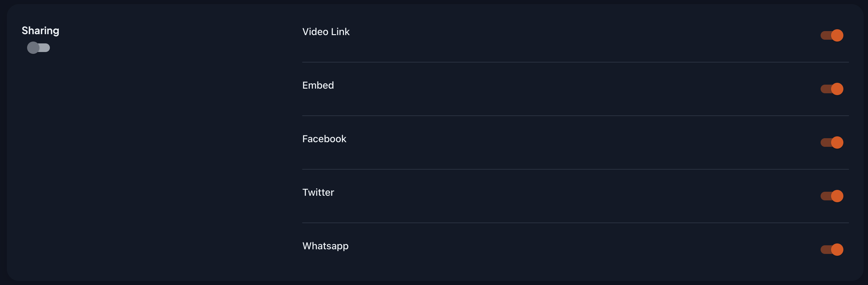Click the Video Link row
Viewport: 868px width, 285px height.
[x=539, y=35]
